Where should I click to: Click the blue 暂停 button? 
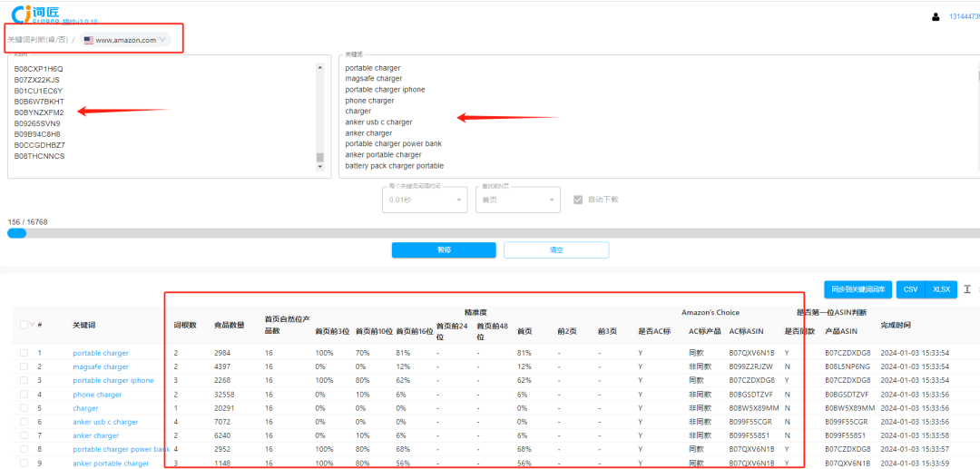click(x=444, y=249)
